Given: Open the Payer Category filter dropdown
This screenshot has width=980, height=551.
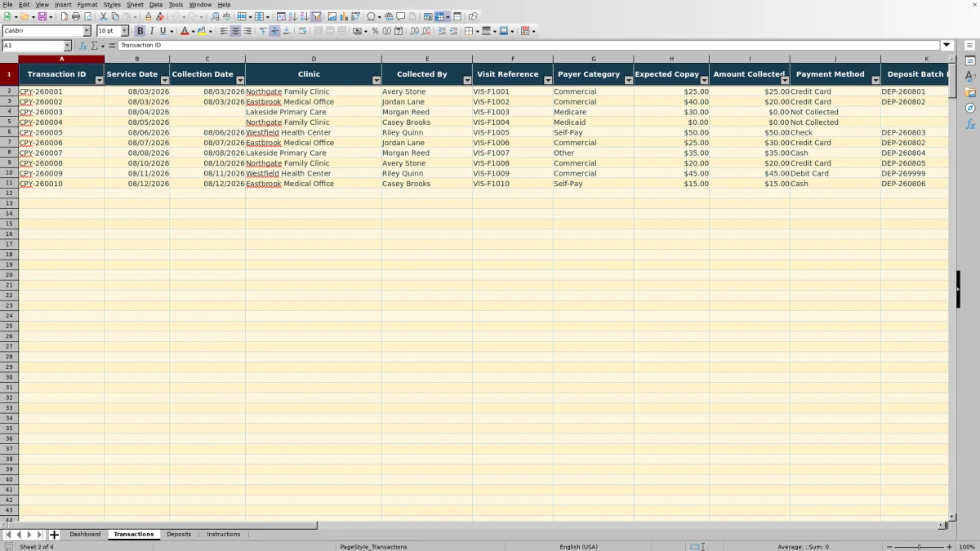Looking at the screenshot, I should (x=628, y=80).
